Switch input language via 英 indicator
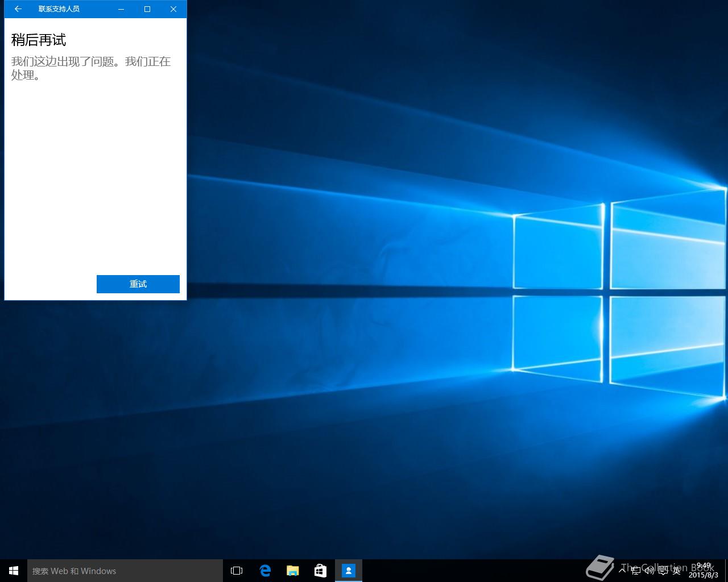Viewport: 728px width, 582px height. 677,571
